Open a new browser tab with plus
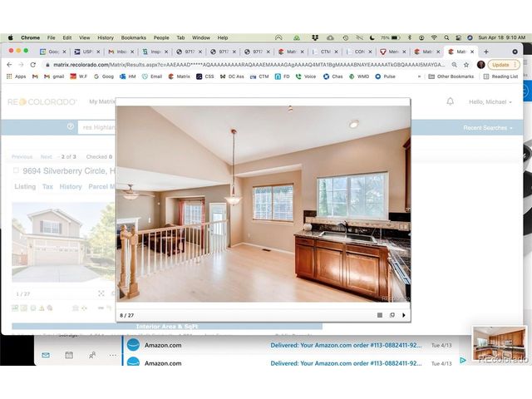The image size is (532, 399). click(486, 52)
